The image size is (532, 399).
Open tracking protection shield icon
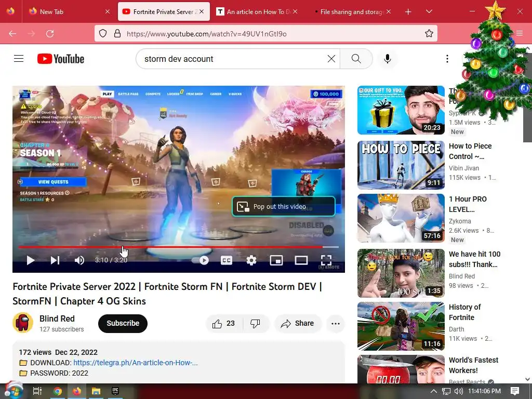pos(103,33)
